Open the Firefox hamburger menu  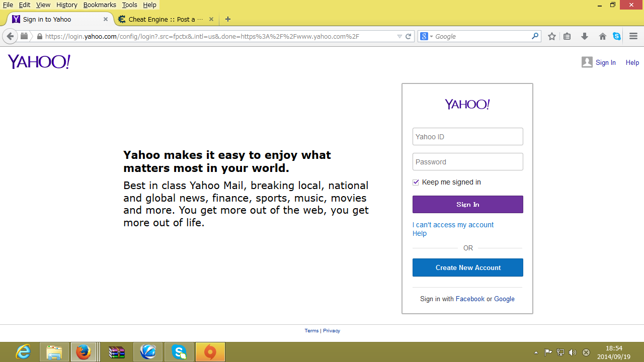633,36
